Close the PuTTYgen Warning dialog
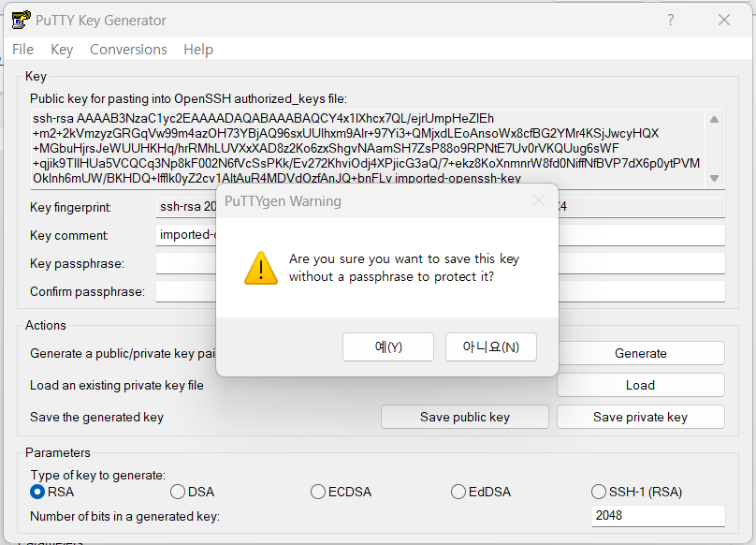Viewport: 756px width, 545px height. coord(539,200)
